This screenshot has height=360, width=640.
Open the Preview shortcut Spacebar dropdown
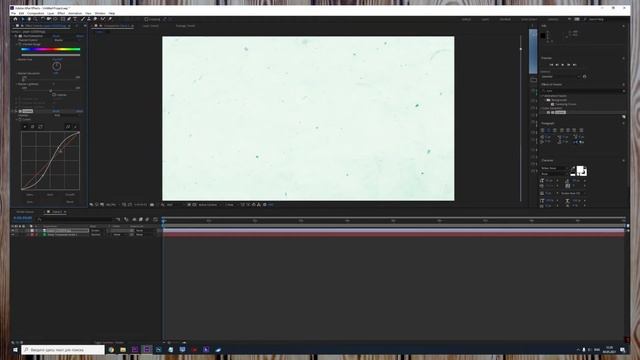560,76
